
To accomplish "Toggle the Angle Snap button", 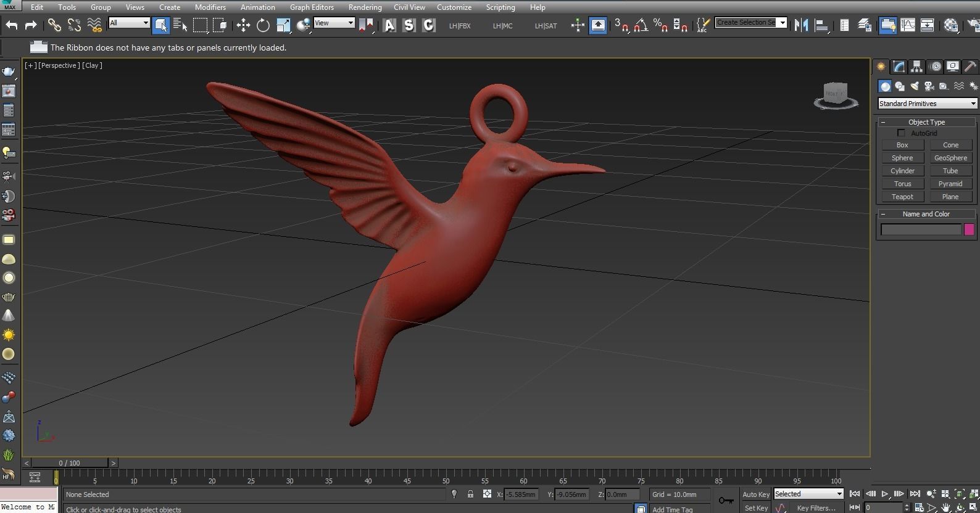I will pyautogui.click(x=641, y=25).
